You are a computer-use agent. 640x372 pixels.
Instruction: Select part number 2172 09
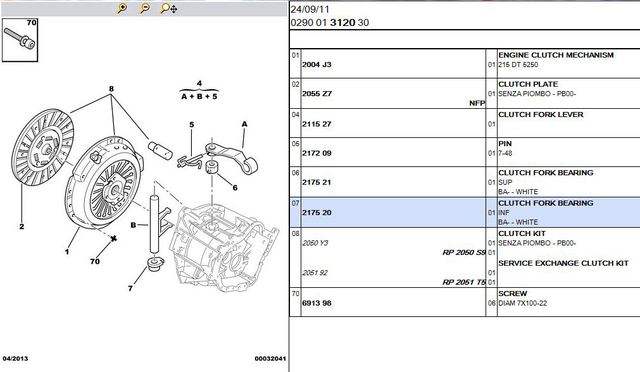[317, 153]
